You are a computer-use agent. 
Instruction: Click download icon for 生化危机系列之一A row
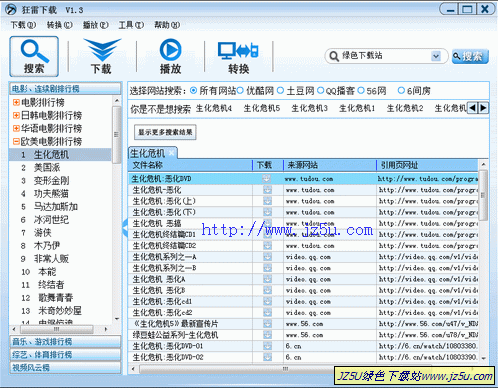coord(267,257)
